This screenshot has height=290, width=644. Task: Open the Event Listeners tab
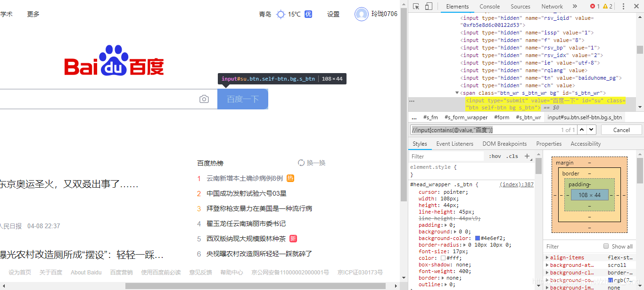tap(454, 143)
